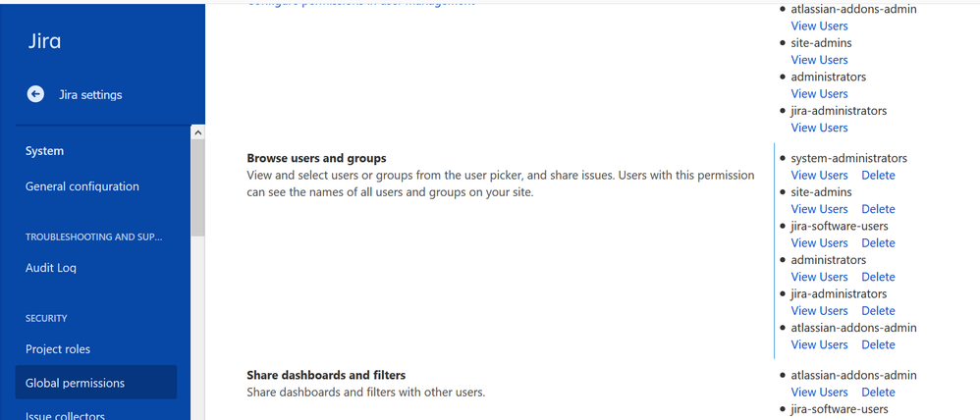View Users for atlassian-addons-admin under Share dashboards

819,392
